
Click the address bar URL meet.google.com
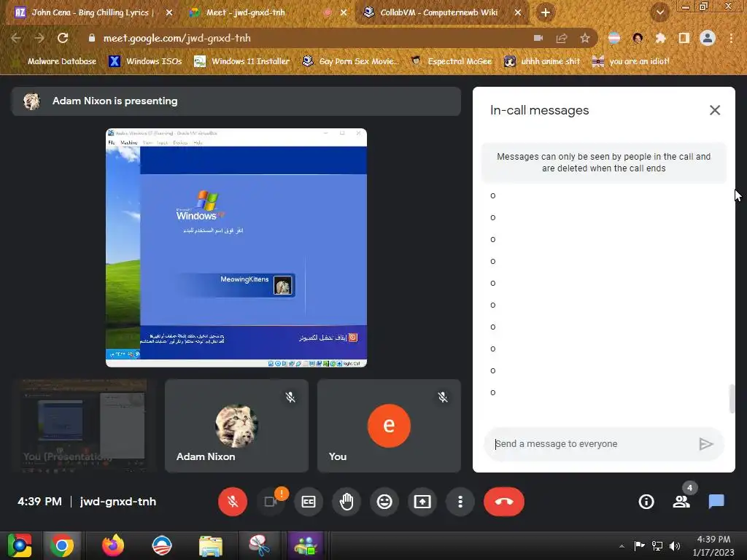click(177, 38)
